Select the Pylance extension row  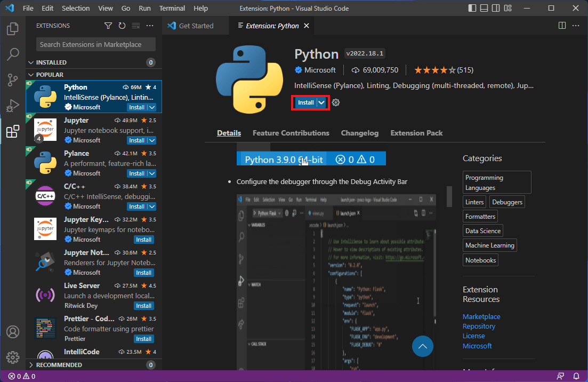pyautogui.click(x=94, y=163)
